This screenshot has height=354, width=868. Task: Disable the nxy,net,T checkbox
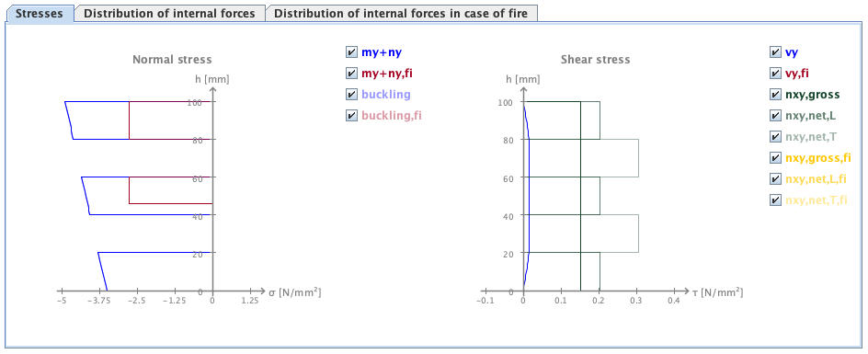tap(775, 136)
